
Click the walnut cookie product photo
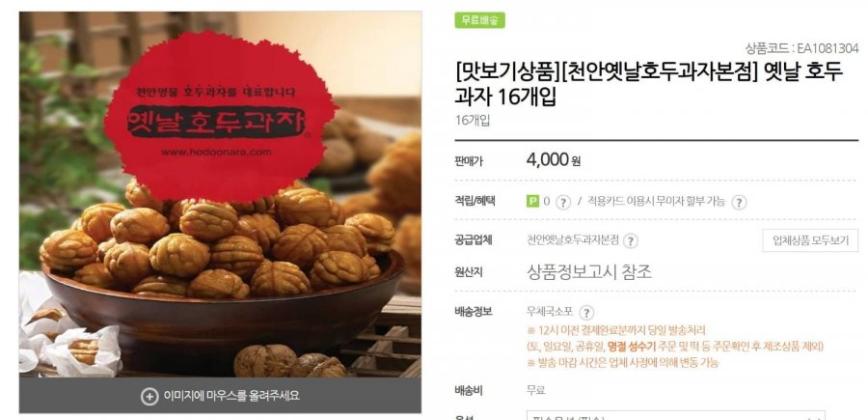[220, 194]
